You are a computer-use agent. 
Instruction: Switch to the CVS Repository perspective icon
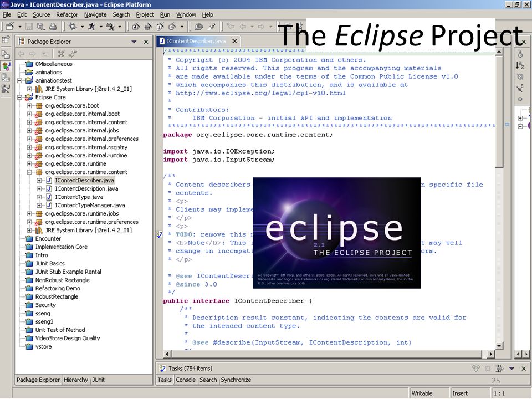tap(6, 78)
